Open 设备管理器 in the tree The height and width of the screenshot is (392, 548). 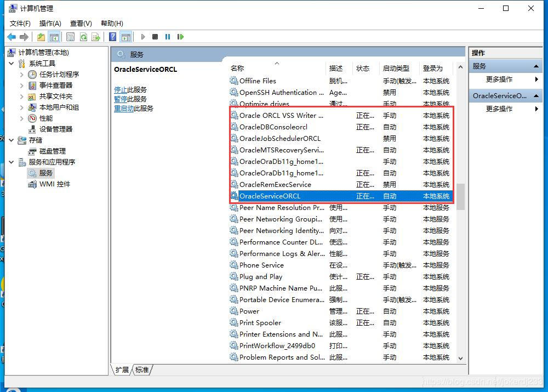56,129
